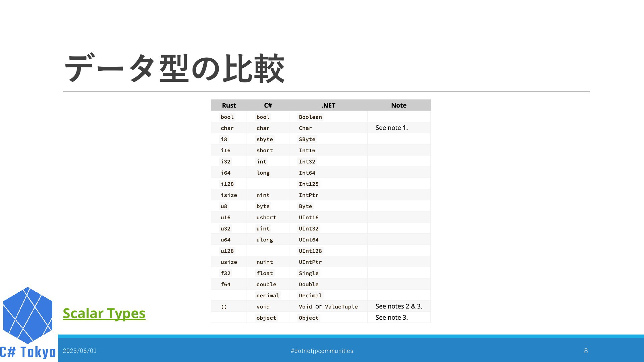Click 'See note 1.' text
The image size is (644, 362).
[x=391, y=128]
